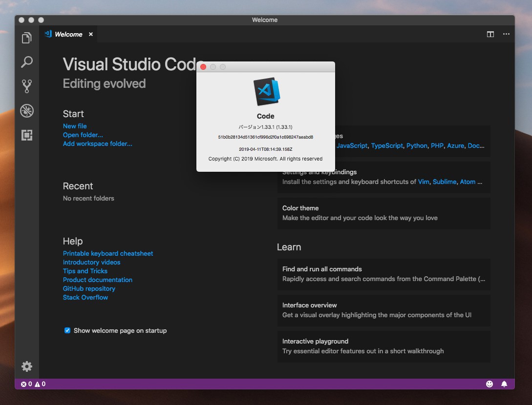Uncheck Show welcome page on startup

(67, 330)
